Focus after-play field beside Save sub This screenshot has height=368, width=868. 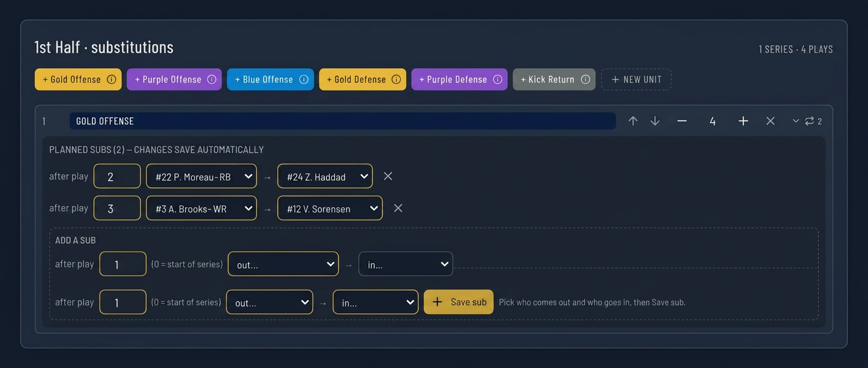(x=123, y=302)
